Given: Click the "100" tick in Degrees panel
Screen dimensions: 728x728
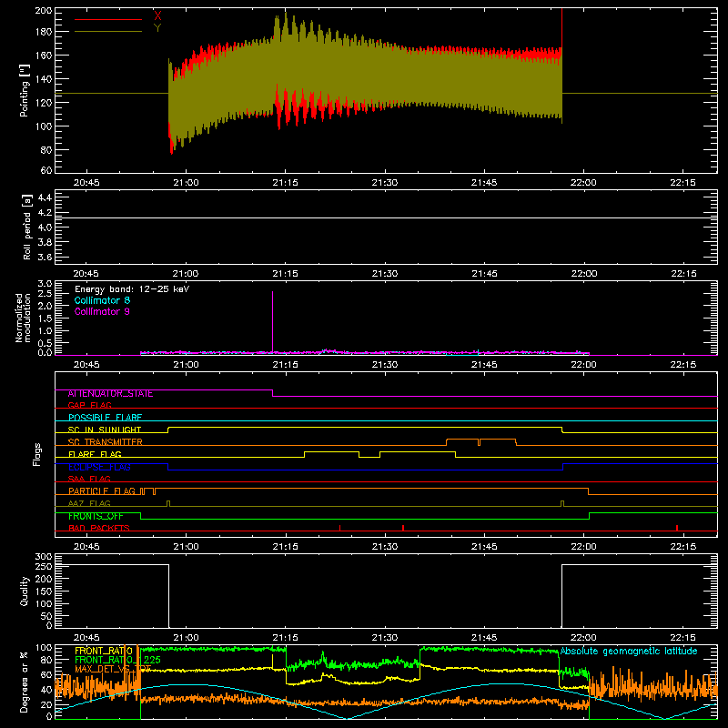Looking at the screenshot, I should (44, 648).
